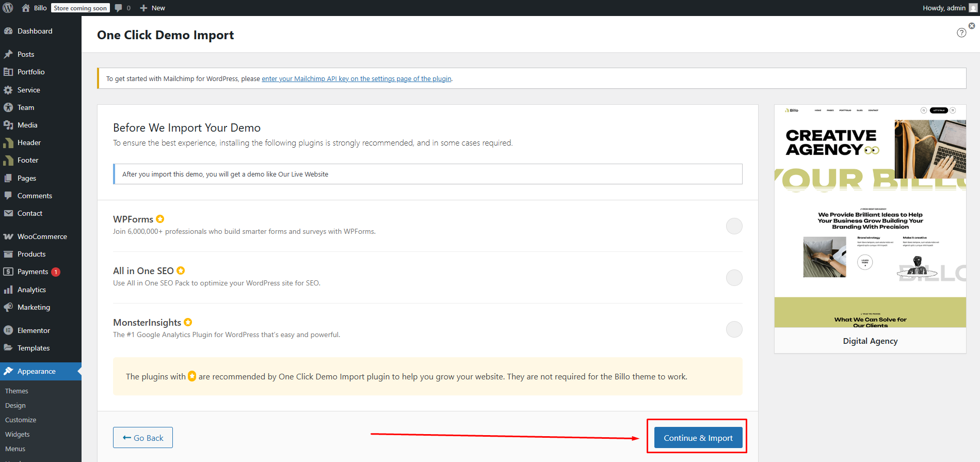
Task: Click the Billo site home icon
Action: (x=26, y=8)
